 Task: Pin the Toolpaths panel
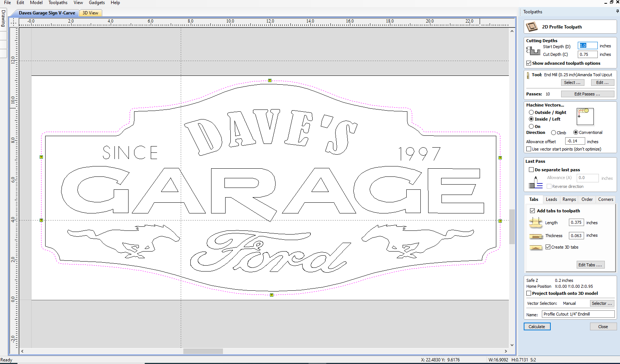click(x=617, y=11)
